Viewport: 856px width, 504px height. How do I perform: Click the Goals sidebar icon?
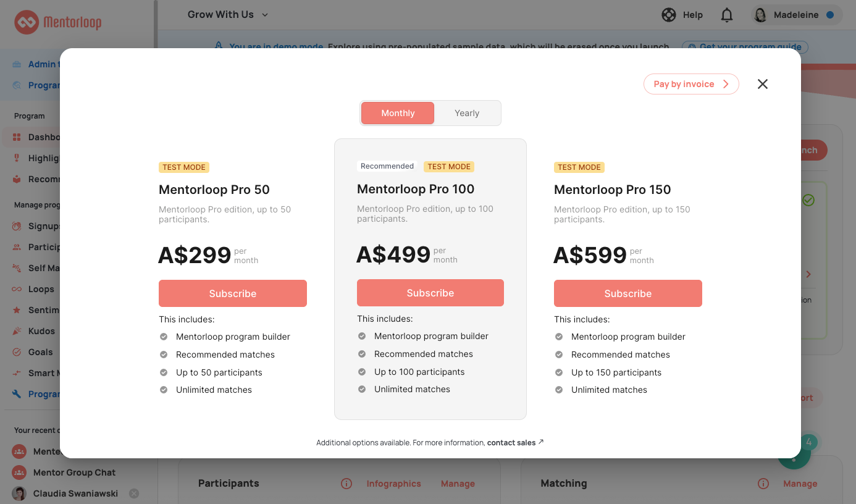tap(17, 352)
